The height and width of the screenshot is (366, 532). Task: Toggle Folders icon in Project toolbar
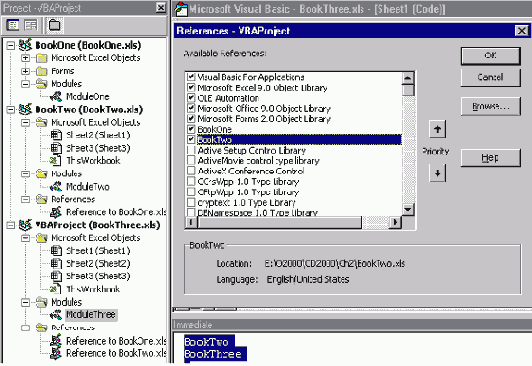54,25
